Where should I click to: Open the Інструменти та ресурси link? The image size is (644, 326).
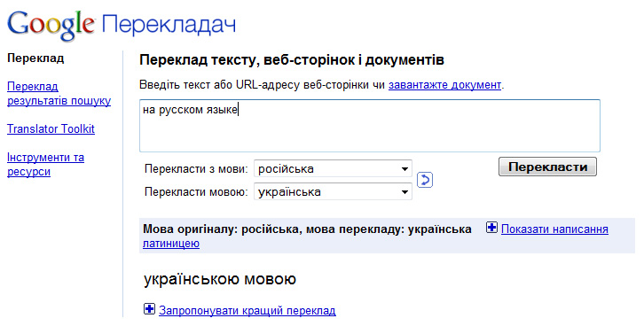(45, 165)
